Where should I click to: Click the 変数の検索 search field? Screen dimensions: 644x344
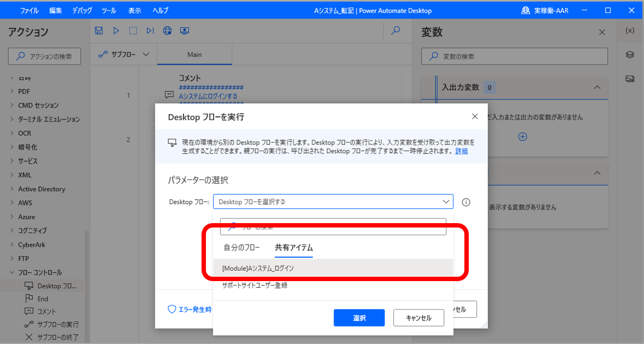click(x=514, y=56)
